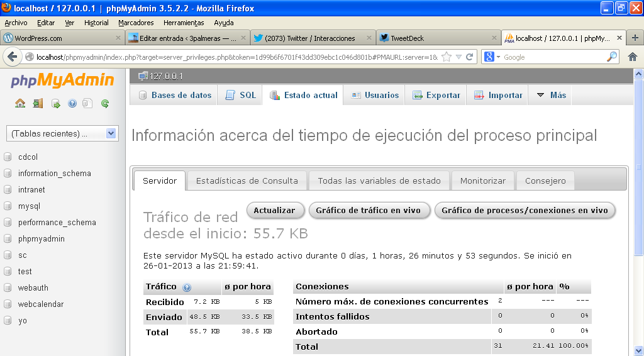Open the Historial menu in Firefox
644x356 pixels.
pos(96,23)
